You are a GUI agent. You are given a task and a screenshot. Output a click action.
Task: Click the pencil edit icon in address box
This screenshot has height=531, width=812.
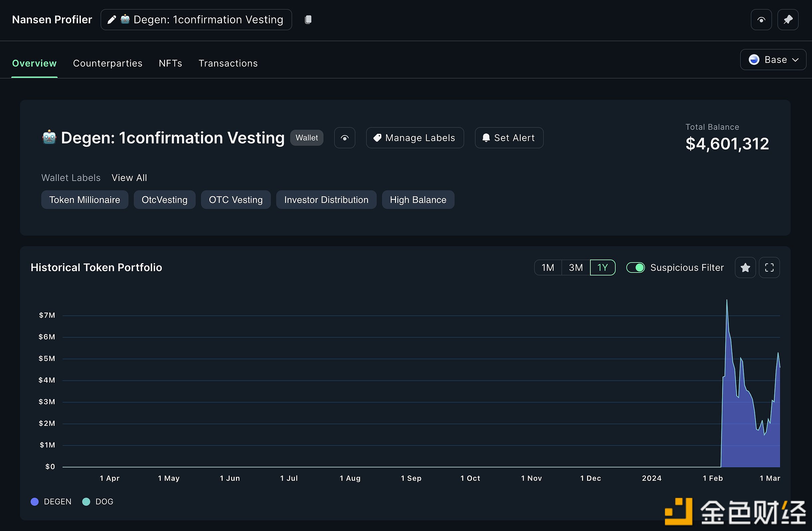coord(111,20)
